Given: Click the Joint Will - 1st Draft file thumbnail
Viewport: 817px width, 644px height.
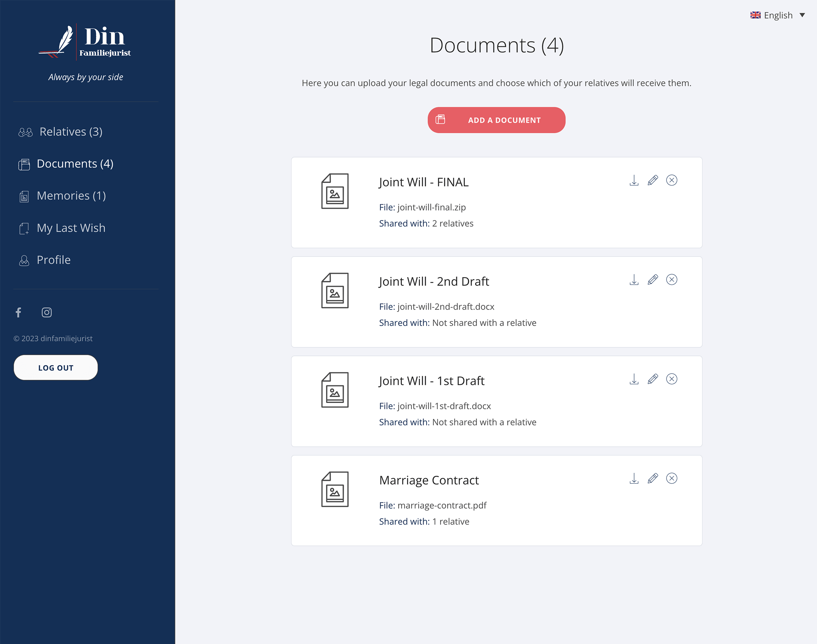Looking at the screenshot, I should [335, 390].
